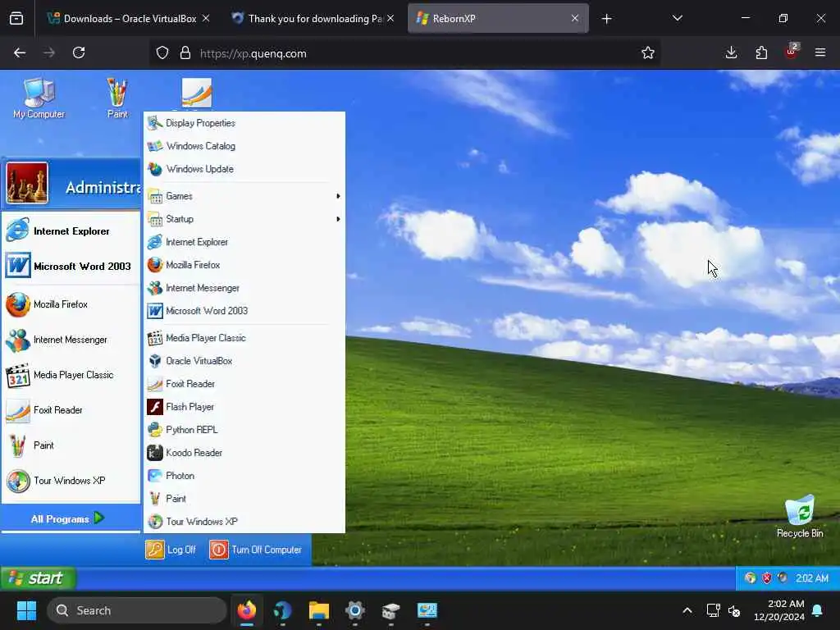Click the Windows taskbar Search box
840x630 pixels.
pyautogui.click(x=137, y=610)
